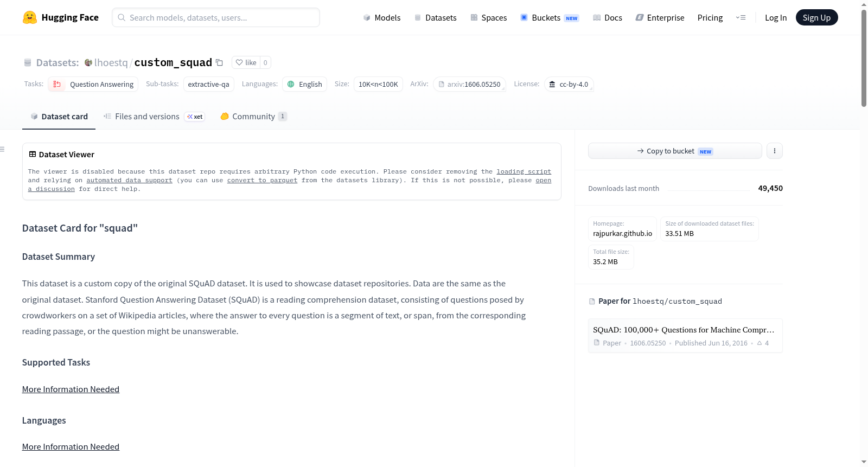This screenshot has width=868, height=467.
Task: Click the heart like button
Action: (246, 62)
